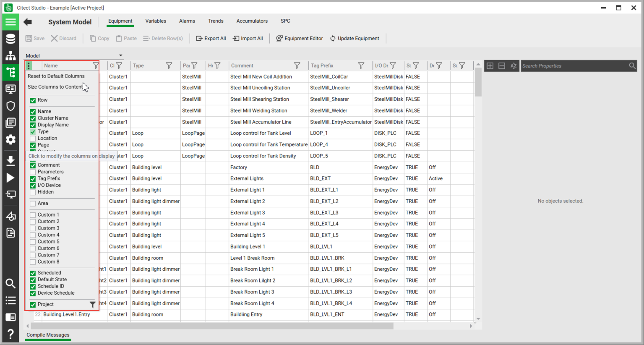
Task: Open the Model dropdown
Action: tap(121, 55)
